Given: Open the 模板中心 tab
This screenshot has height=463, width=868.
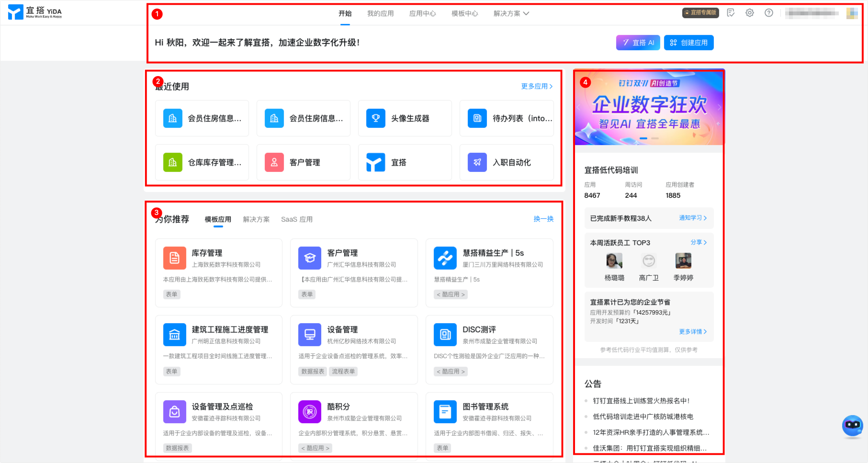Looking at the screenshot, I should 465,13.
